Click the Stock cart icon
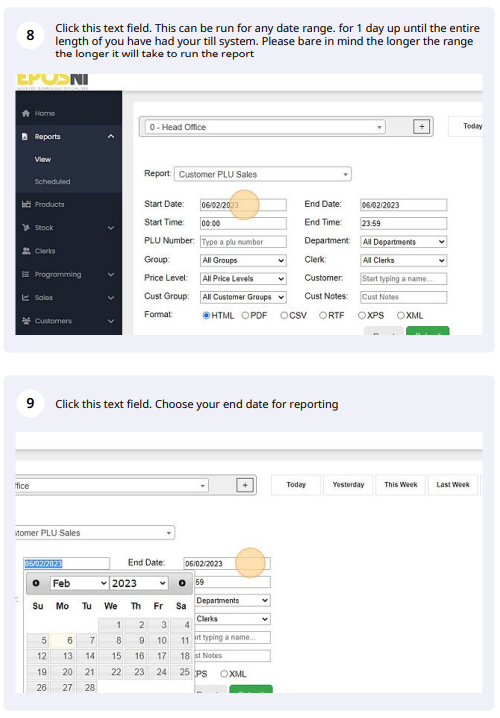Image resolution: width=500 pixels, height=718 pixels. [x=26, y=228]
